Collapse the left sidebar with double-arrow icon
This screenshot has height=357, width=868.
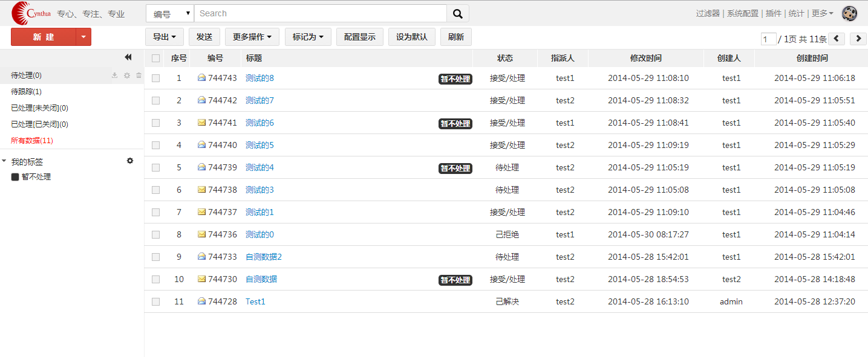tap(128, 57)
